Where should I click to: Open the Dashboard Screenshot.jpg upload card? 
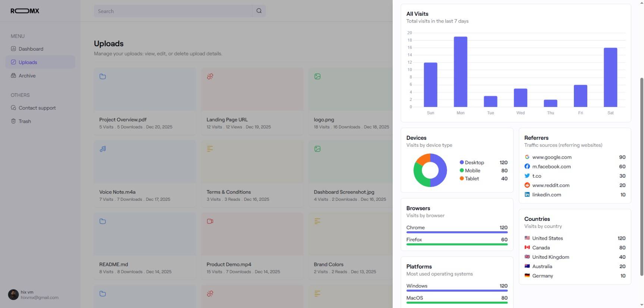tap(350, 173)
